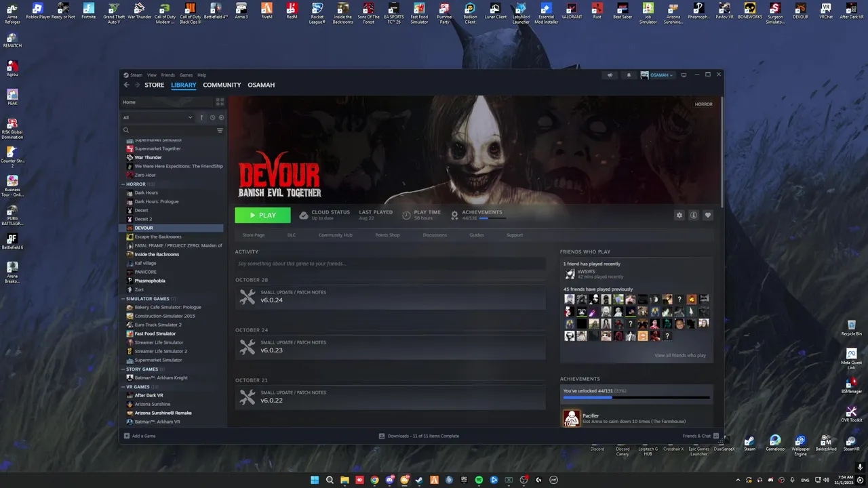The image size is (868, 488).
Task: Open the View menu
Action: (x=152, y=75)
